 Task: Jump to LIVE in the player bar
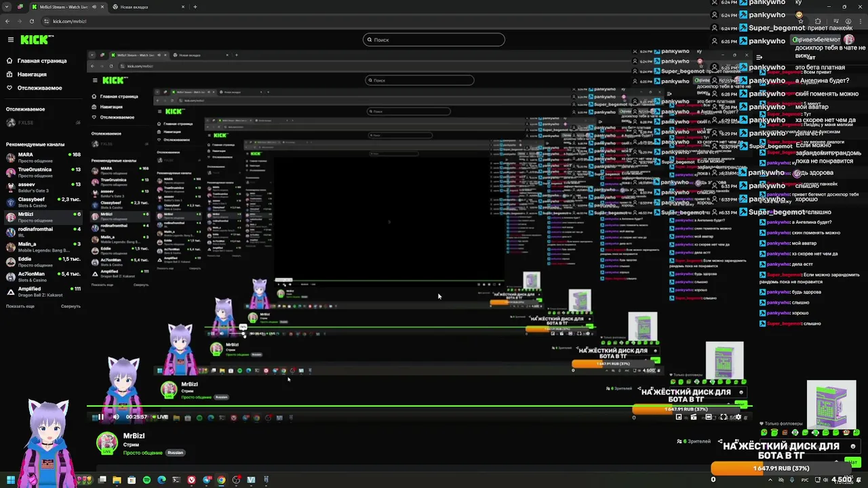(x=160, y=417)
